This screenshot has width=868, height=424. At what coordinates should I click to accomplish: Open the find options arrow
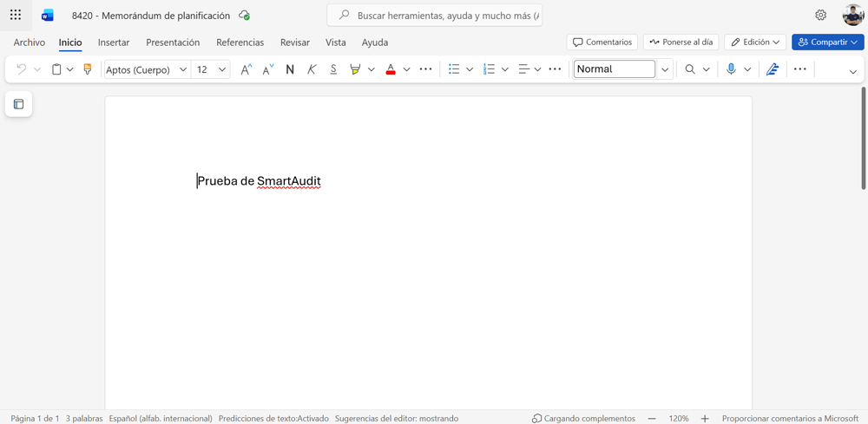707,69
